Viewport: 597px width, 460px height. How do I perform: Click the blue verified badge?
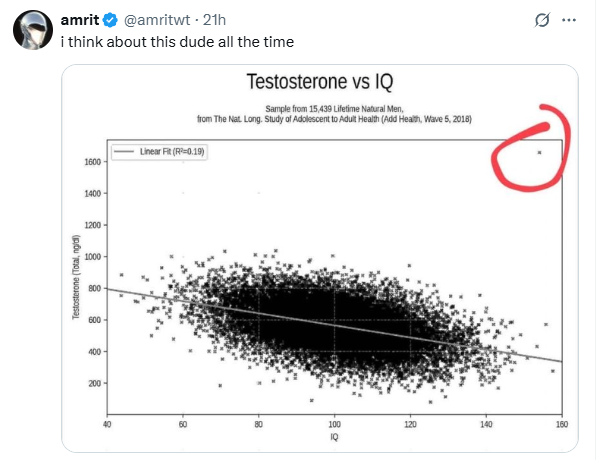[110, 20]
